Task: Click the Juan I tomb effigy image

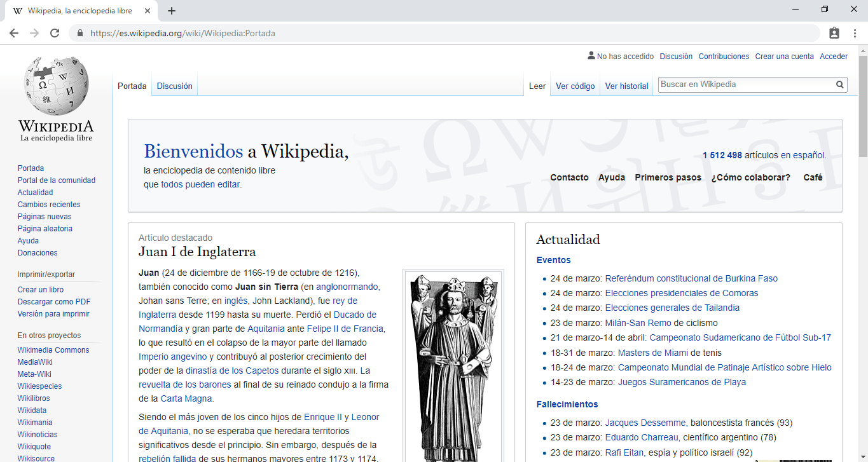Action: [x=453, y=367]
